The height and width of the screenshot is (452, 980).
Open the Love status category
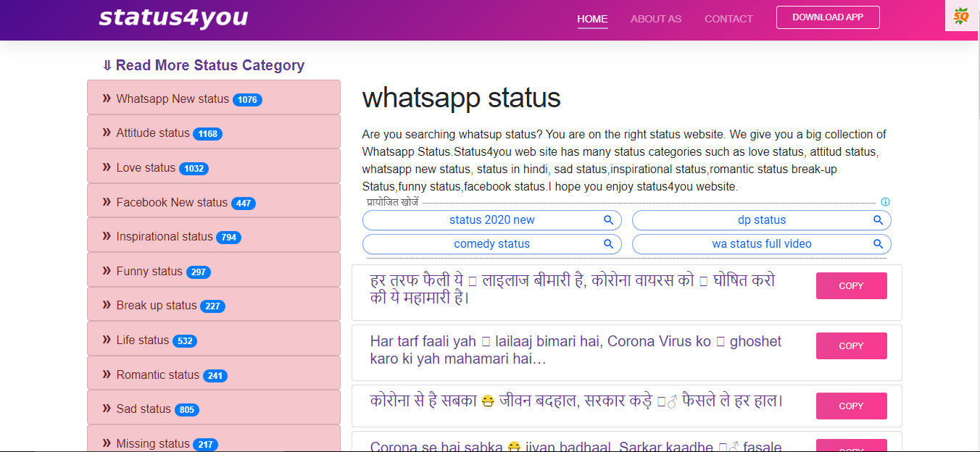click(214, 167)
